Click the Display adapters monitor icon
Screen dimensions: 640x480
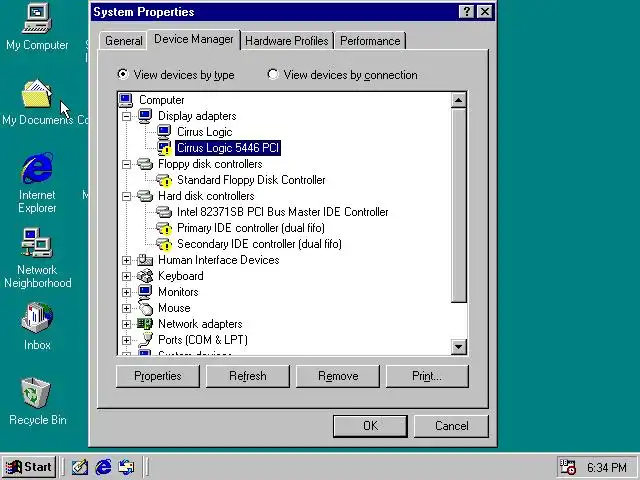pyautogui.click(x=145, y=116)
